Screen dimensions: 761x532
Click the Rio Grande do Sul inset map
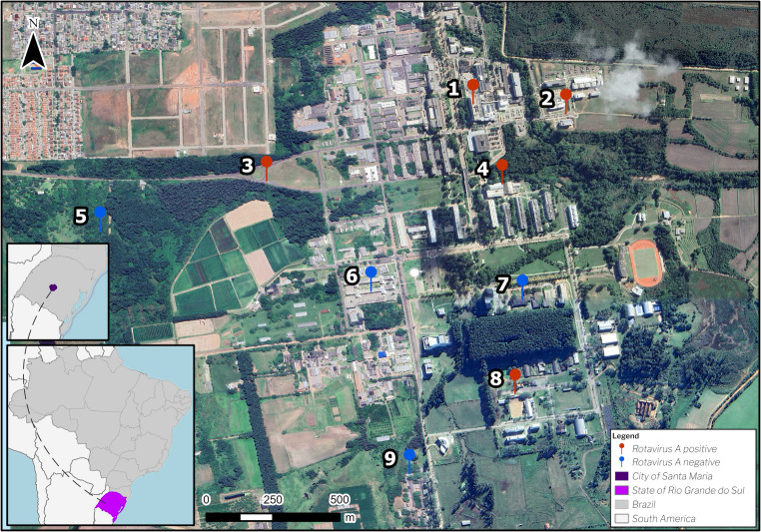(x=58, y=291)
